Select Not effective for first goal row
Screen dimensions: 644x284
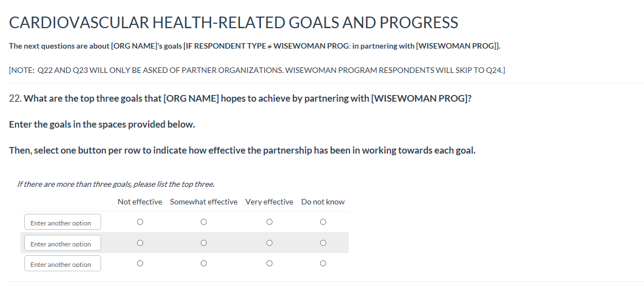click(x=140, y=222)
